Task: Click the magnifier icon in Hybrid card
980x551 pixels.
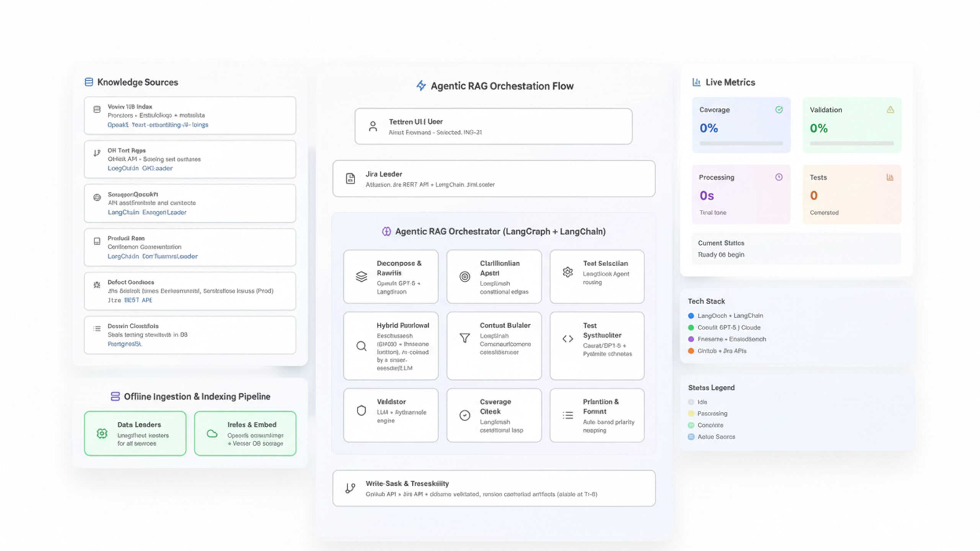Action: pos(361,346)
